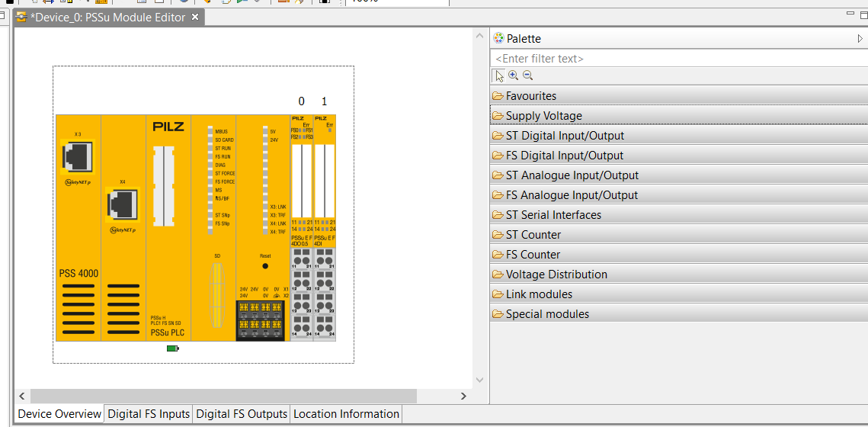Screen dimensions: 868x427
Task: Expand ST Digital Input/Output drawer
Action: click(x=679, y=136)
